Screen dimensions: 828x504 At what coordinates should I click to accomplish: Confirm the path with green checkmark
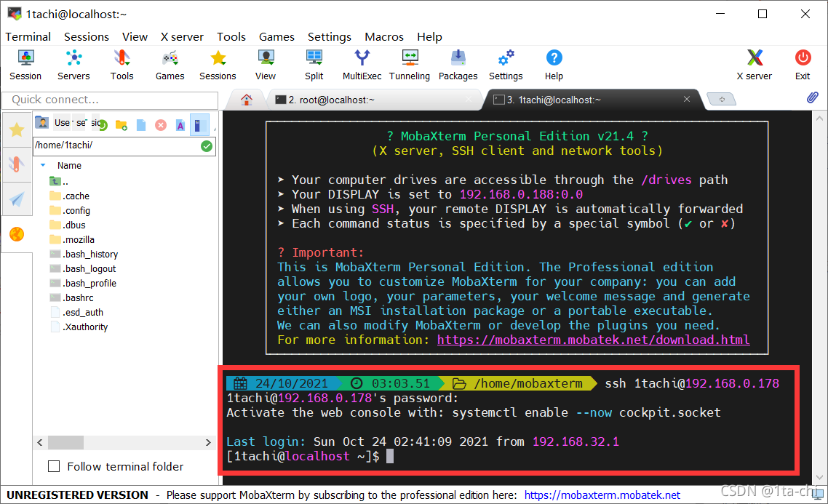click(207, 146)
